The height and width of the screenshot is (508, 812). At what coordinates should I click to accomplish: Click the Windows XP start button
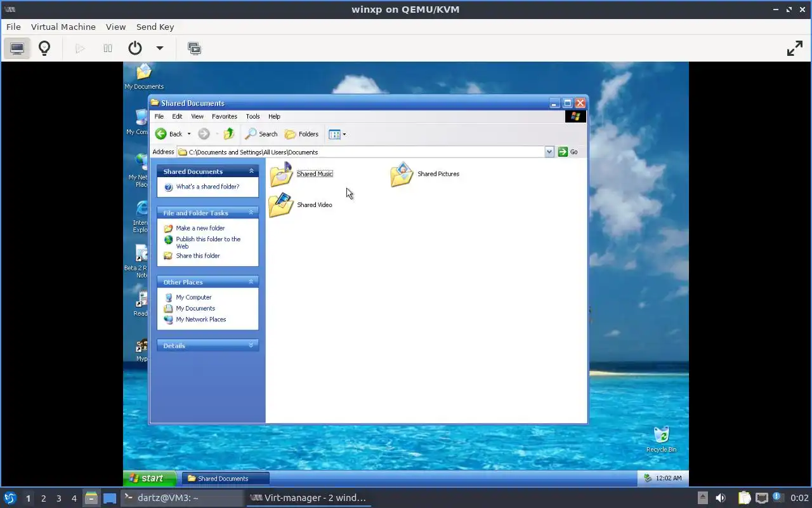pyautogui.click(x=150, y=478)
